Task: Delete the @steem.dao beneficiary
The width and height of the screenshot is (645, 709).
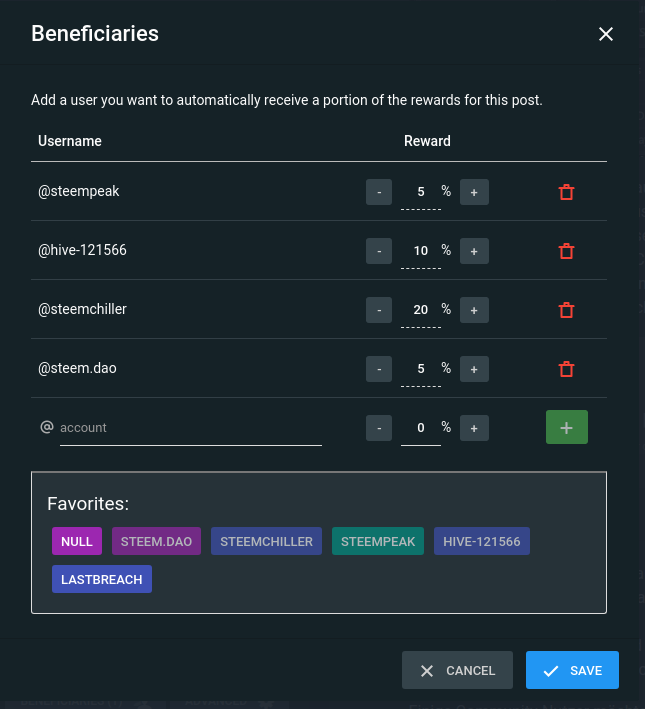Action: 566,369
